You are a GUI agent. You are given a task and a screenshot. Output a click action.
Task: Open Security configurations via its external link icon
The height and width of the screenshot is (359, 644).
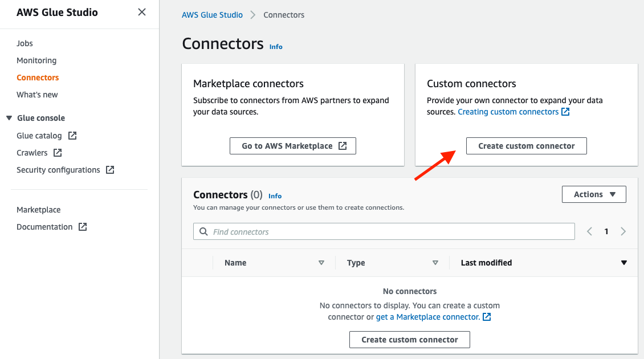(x=110, y=169)
